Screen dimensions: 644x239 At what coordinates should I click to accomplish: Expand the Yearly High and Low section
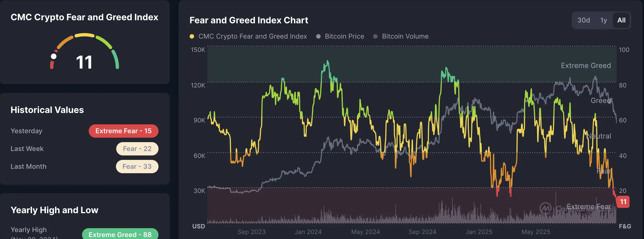pyautogui.click(x=54, y=210)
